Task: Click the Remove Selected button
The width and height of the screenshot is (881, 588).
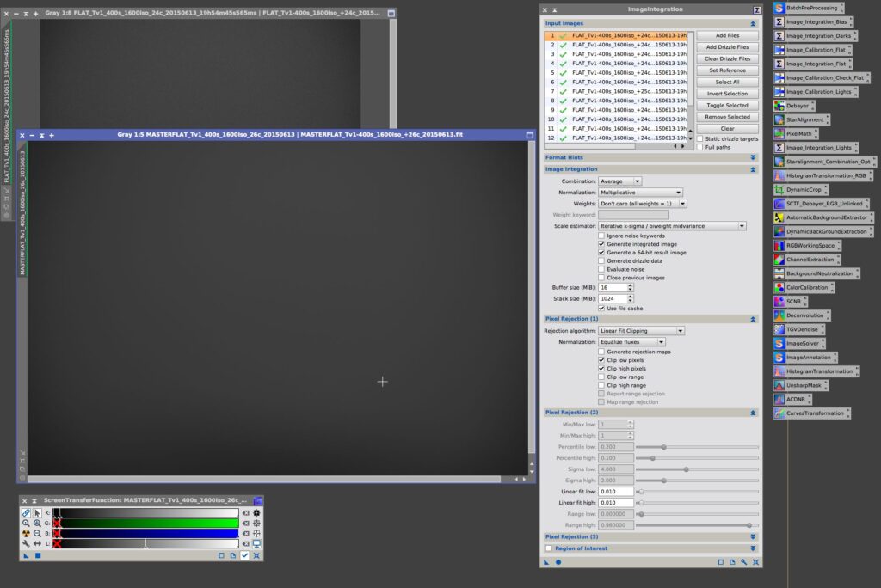Action: 727,117
